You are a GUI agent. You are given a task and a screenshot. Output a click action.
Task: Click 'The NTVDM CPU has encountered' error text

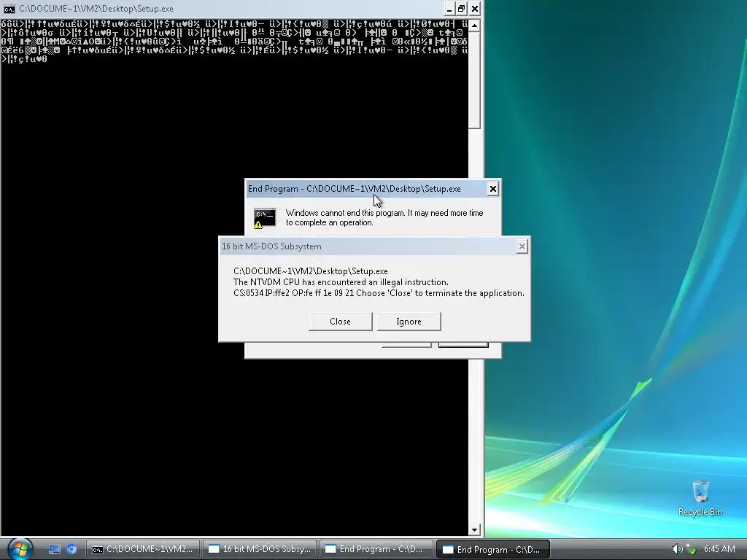pyautogui.click(x=341, y=282)
